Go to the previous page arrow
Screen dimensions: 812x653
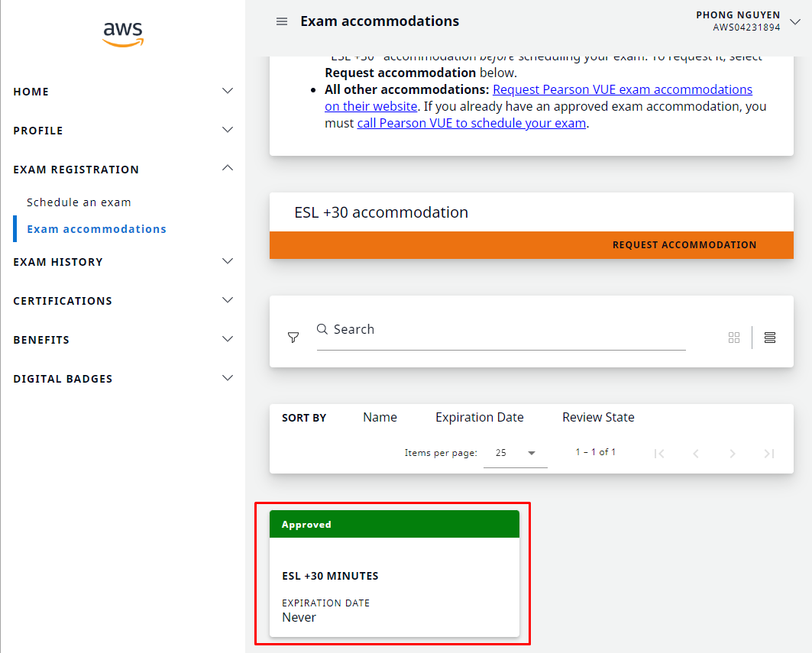coord(696,454)
